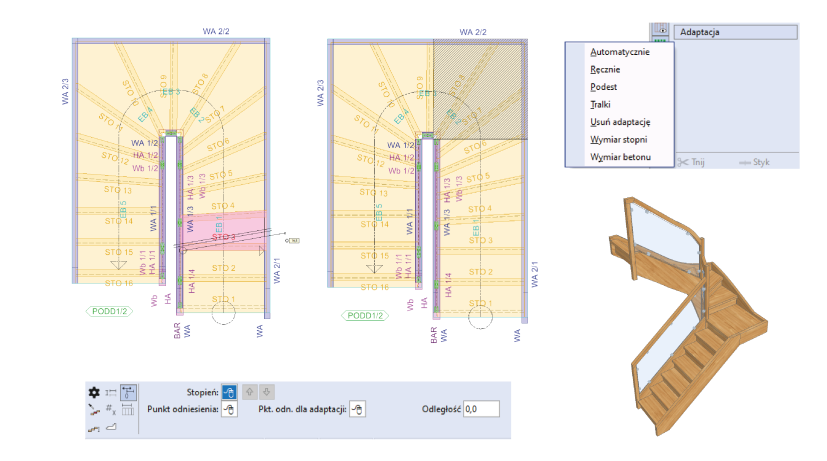Click the Stopień mouse pick icon

[229, 392]
